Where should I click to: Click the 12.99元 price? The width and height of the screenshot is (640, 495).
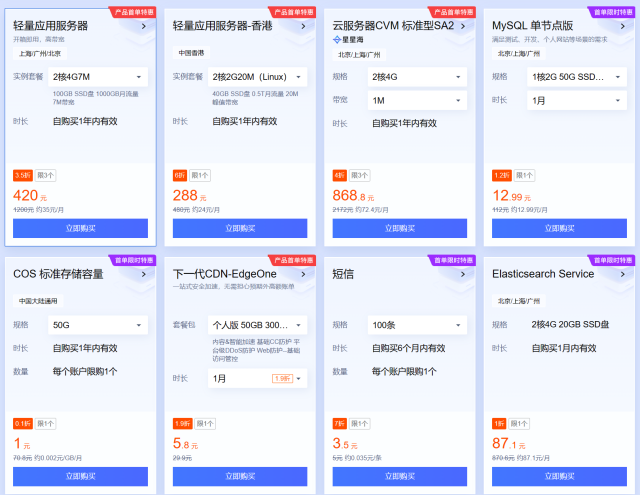click(512, 196)
